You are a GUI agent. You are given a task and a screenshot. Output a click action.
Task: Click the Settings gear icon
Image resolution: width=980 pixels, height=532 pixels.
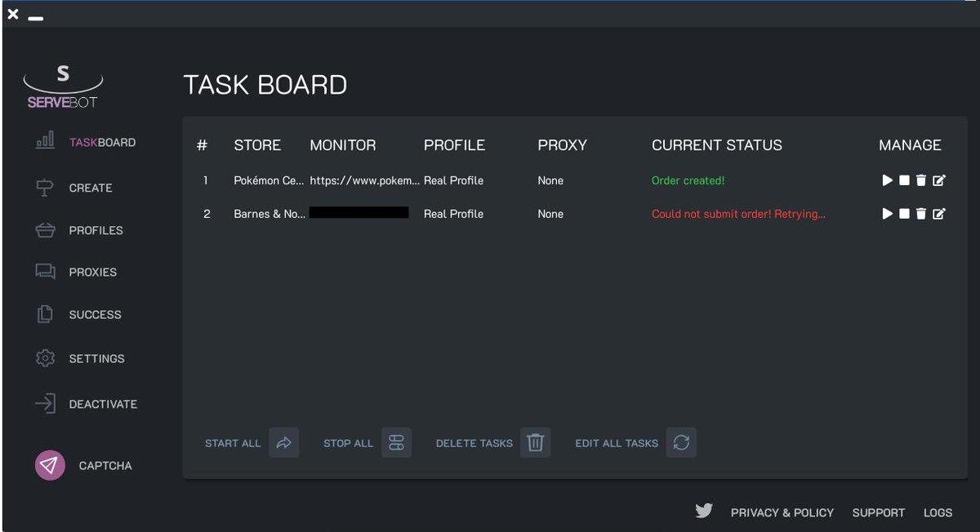[x=46, y=358]
